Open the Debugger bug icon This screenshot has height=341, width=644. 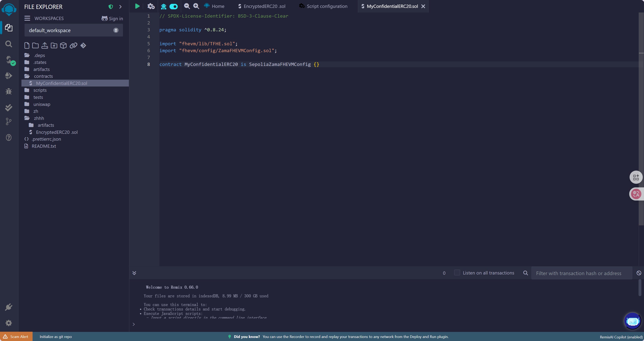pos(9,91)
